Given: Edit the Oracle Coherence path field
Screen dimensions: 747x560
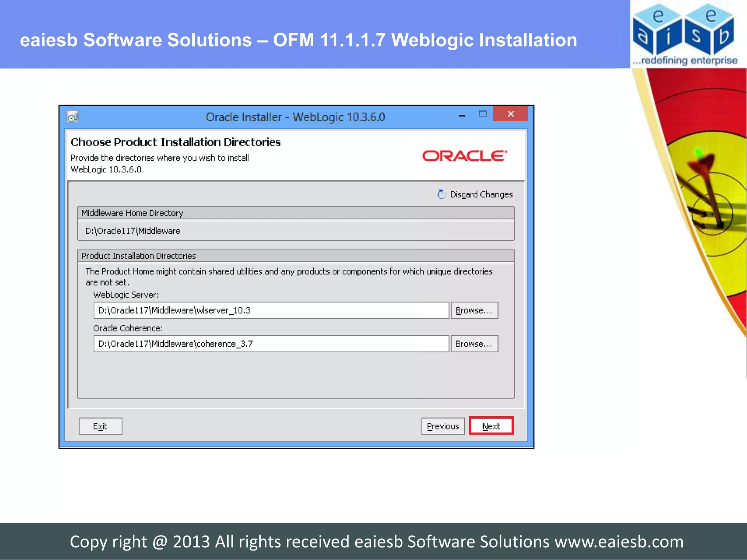Looking at the screenshot, I should 271,344.
